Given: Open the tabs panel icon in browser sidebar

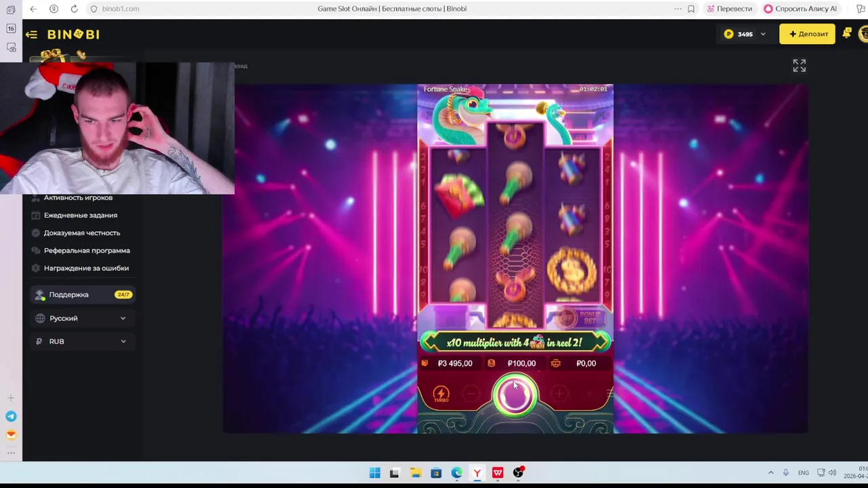Looking at the screenshot, I should [11, 10].
